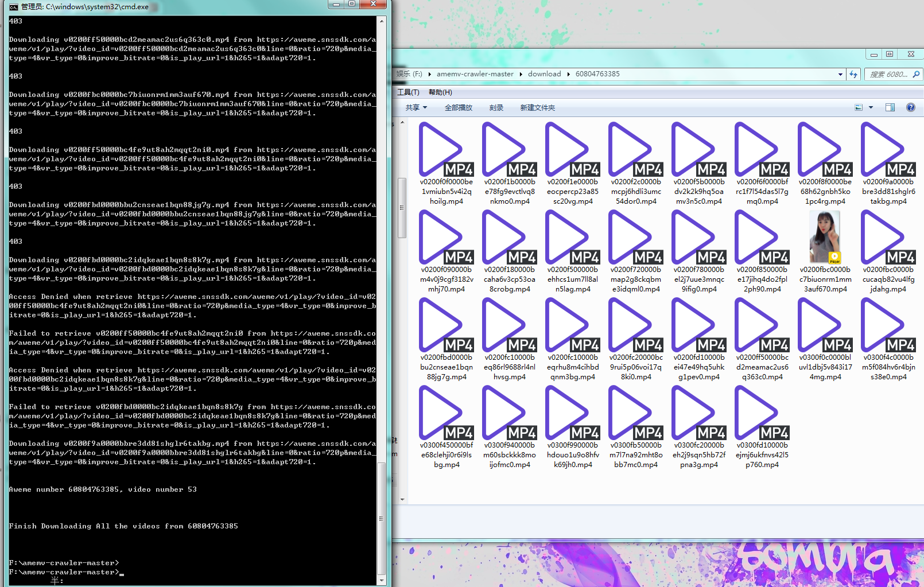Screen dimensions: 924x587
Task: Select file v0300f450000bfe68clehji0r6i9lsbg.mp4
Action: (447, 427)
